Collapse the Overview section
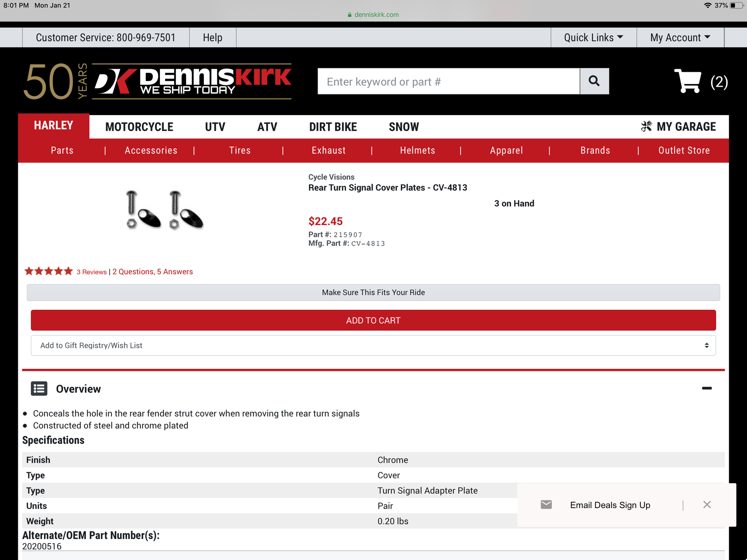 (707, 389)
